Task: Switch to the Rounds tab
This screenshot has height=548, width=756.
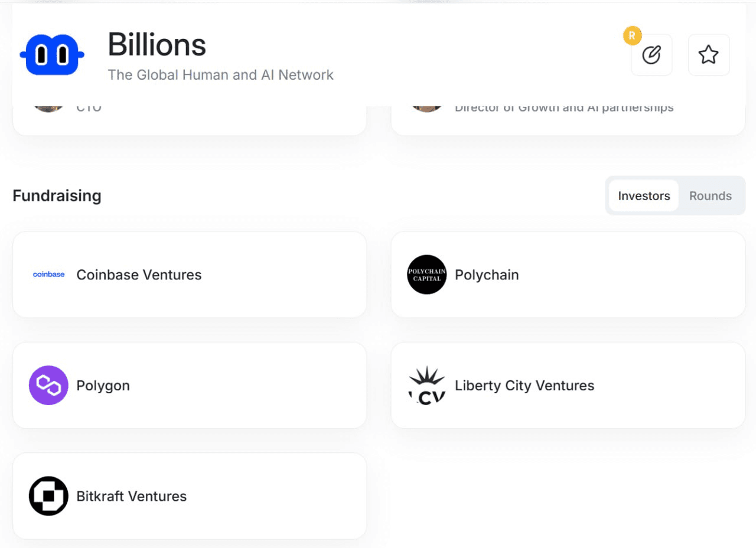Action: pyautogui.click(x=711, y=196)
